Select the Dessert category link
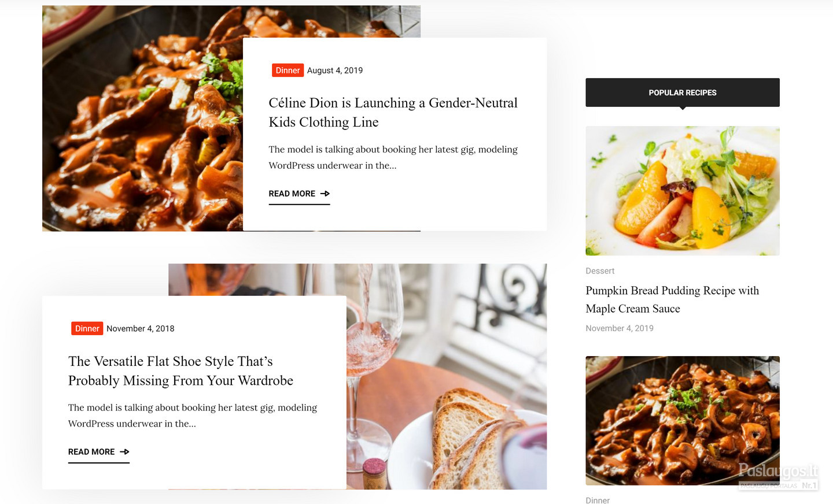Image resolution: width=833 pixels, height=504 pixels. 600,271
